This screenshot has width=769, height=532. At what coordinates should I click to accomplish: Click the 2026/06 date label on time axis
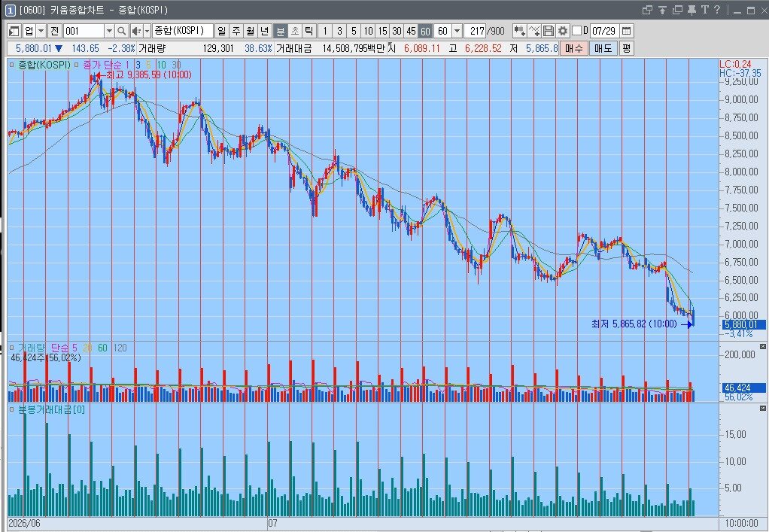[x=25, y=523]
